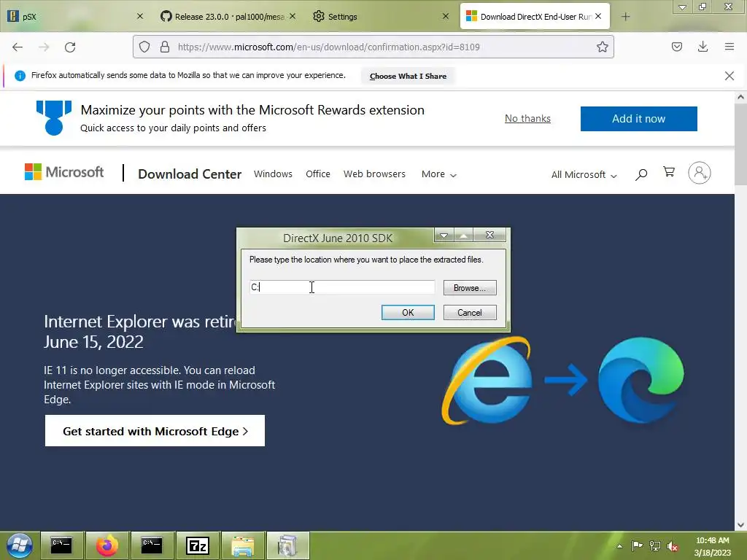The height and width of the screenshot is (560, 747).
Task: Close the Settings tab
Action: (x=446, y=16)
